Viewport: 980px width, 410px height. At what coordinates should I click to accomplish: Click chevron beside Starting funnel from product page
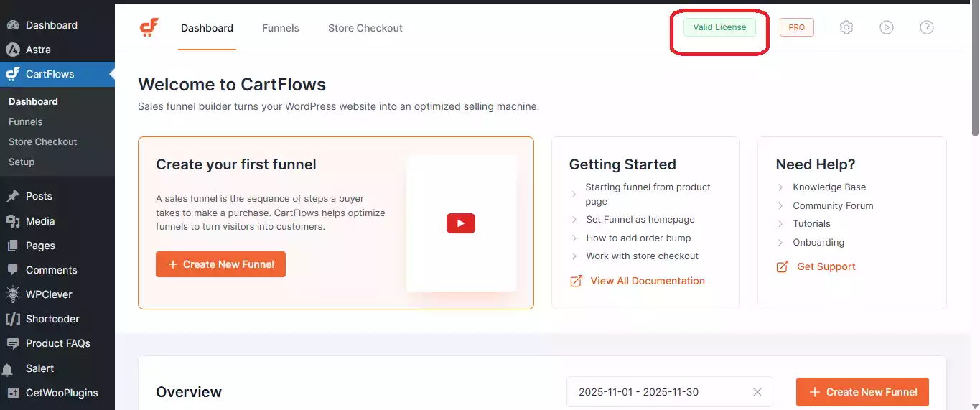click(x=574, y=195)
